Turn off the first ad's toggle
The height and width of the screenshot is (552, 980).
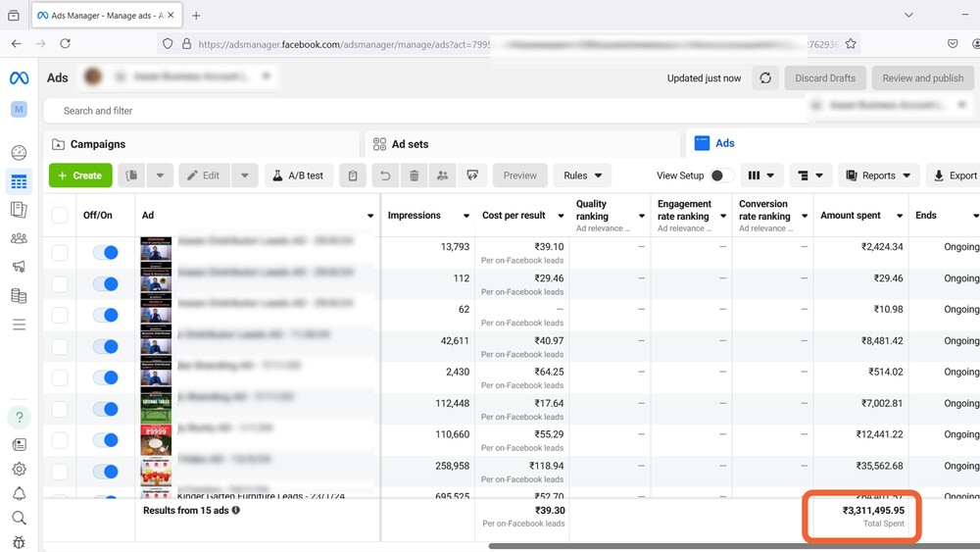[105, 252]
